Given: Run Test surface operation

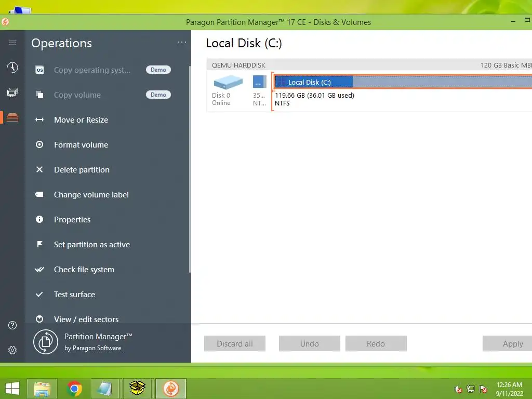Looking at the screenshot, I should coord(75,295).
